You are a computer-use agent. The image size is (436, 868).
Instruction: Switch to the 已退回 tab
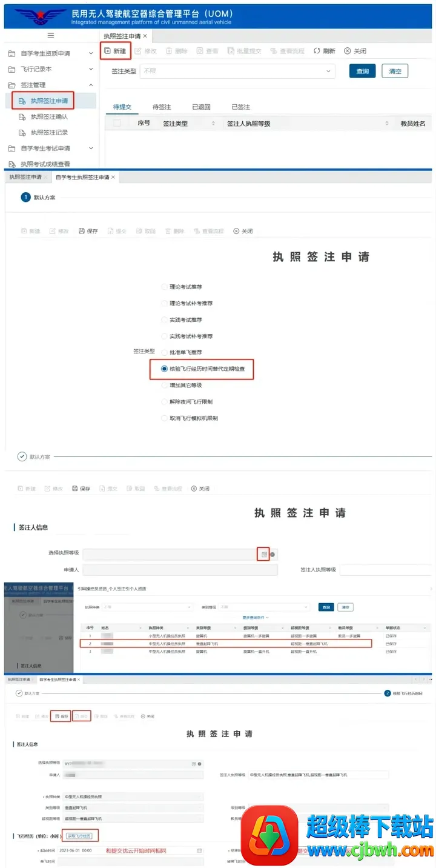[201, 107]
